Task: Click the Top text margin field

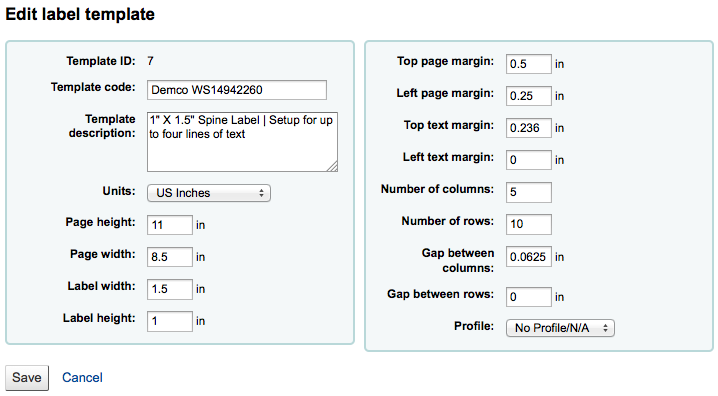Action: pos(529,128)
